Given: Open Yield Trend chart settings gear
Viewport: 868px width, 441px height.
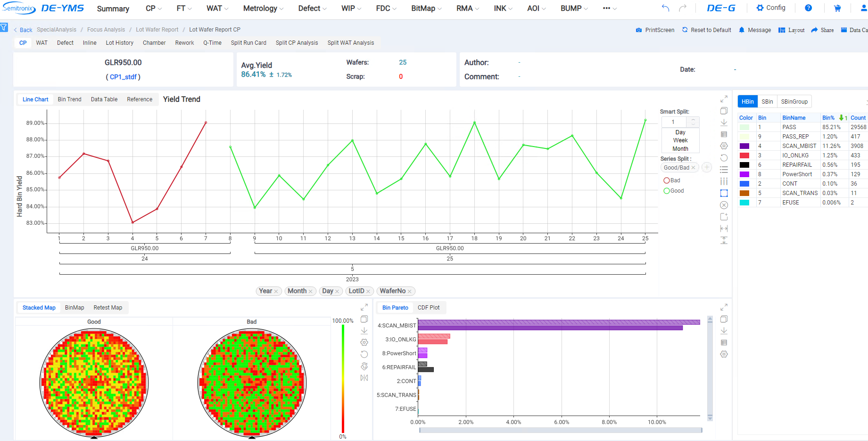Looking at the screenshot, I should pos(724,146).
